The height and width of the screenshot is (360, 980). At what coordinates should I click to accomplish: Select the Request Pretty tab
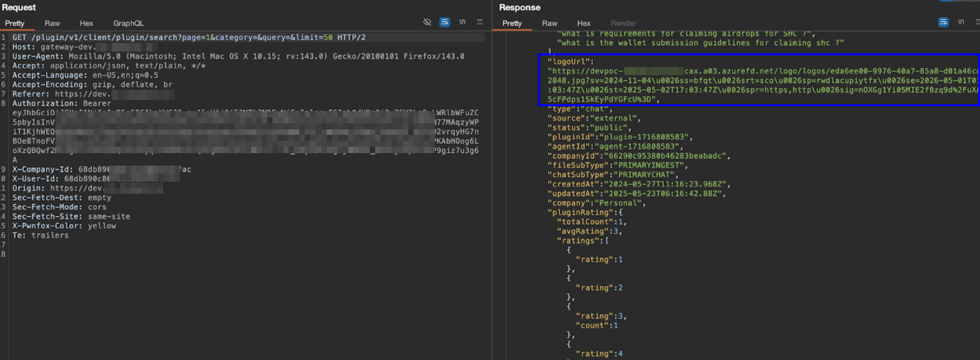point(15,23)
